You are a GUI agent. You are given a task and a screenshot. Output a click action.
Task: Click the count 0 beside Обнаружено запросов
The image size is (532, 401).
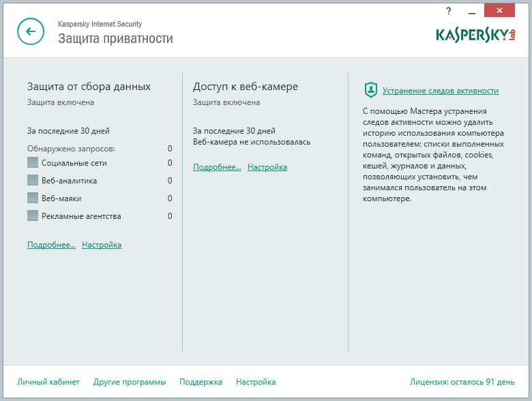tap(170, 149)
